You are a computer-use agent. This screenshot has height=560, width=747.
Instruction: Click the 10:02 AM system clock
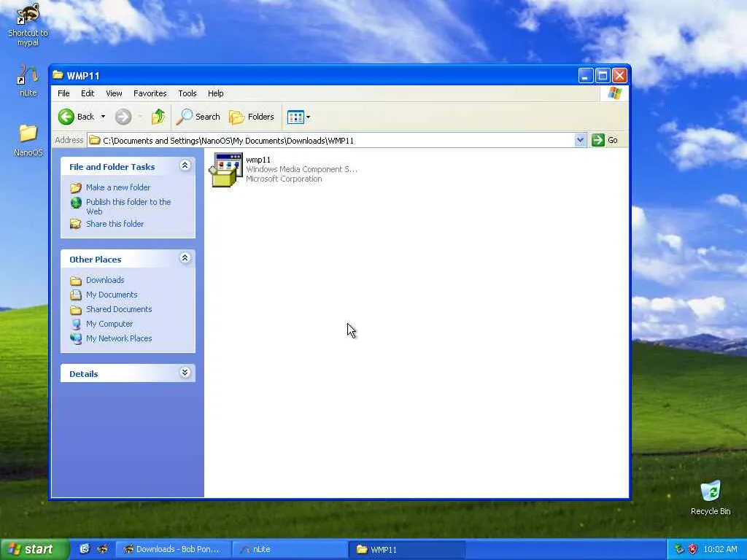(x=720, y=549)
